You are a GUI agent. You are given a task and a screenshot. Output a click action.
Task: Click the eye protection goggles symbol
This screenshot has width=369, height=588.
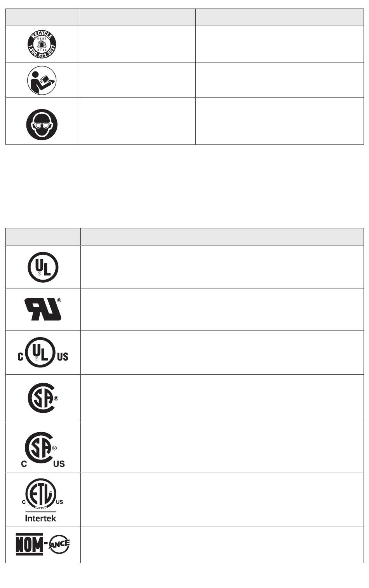pyautogui.click(x=42, y=125)
